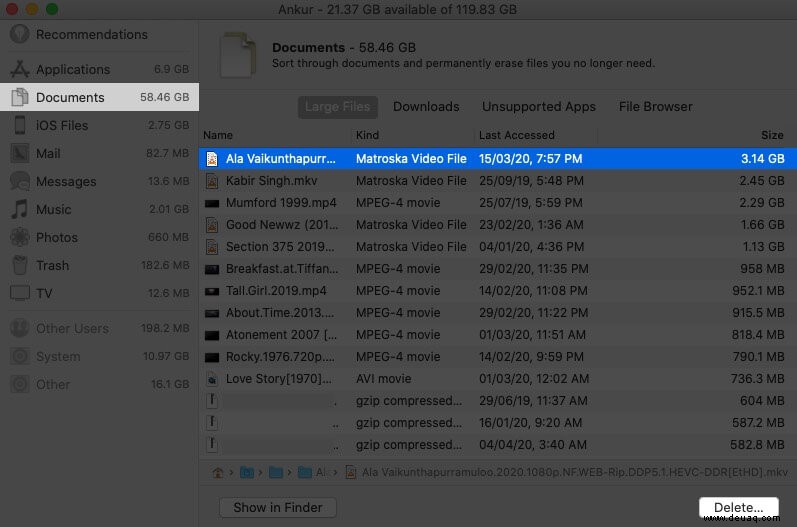Sort by the Last Accessed column header
The image size is (797, 527).
pyautogui.click(x=516, y=135)
